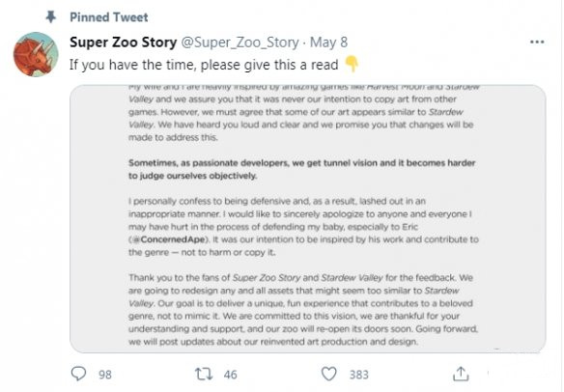Click the Pinned Tweet label
Image resolution: width=564 pixels, height=392 pixels.
tap(108, 17)
